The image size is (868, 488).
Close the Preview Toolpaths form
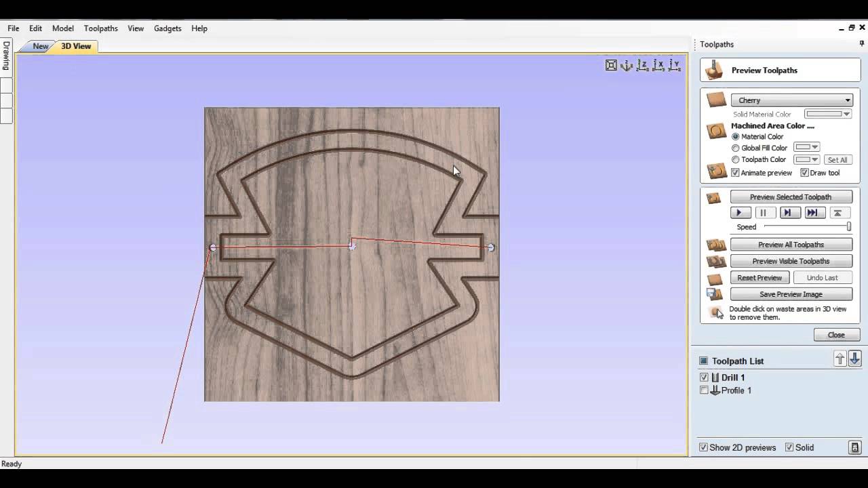tap(836, 335)
